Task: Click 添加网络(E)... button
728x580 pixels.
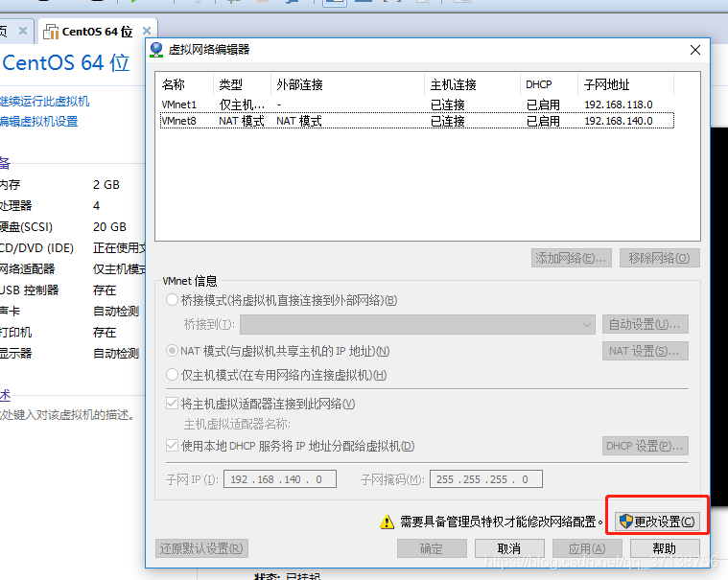Action: [571, 258]
